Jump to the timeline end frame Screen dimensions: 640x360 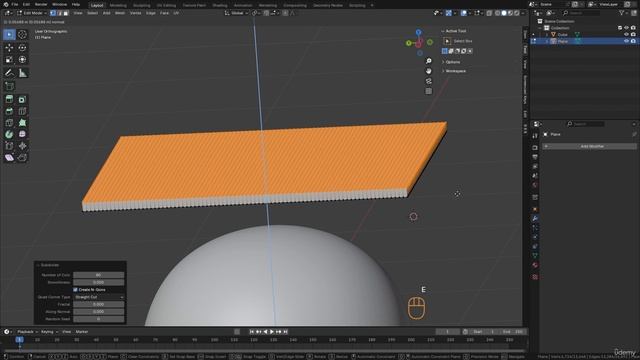[286, 332]
